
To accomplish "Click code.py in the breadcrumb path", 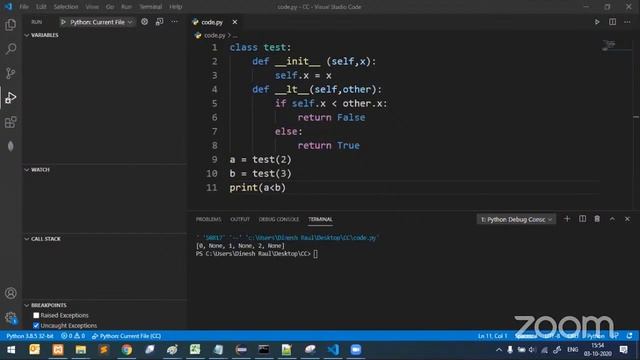I will 215,36.
